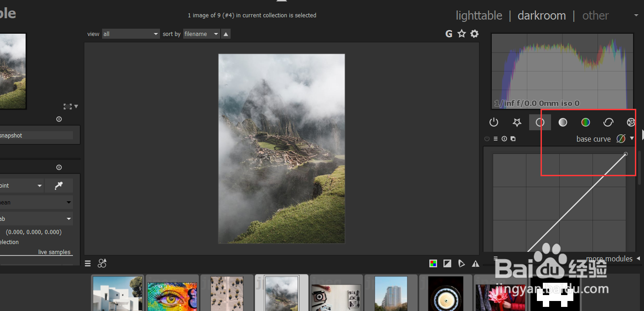644x311 pixels.
Task: Show favorite modules group (star icon)
Action: click(x=517, y=122)
